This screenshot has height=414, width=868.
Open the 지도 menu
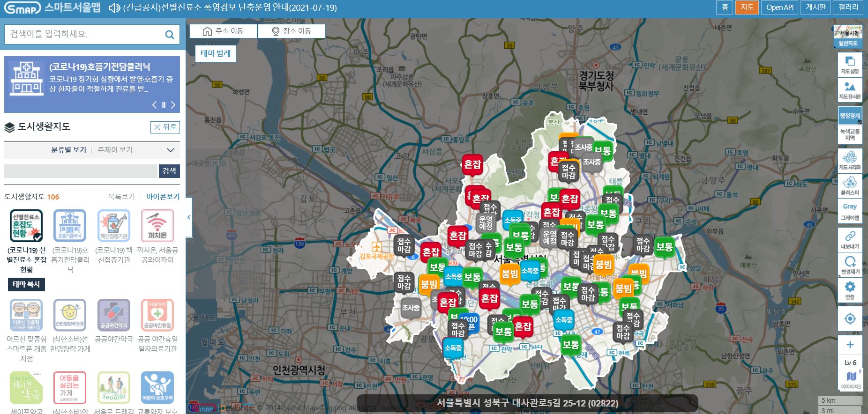click(747, 7)
